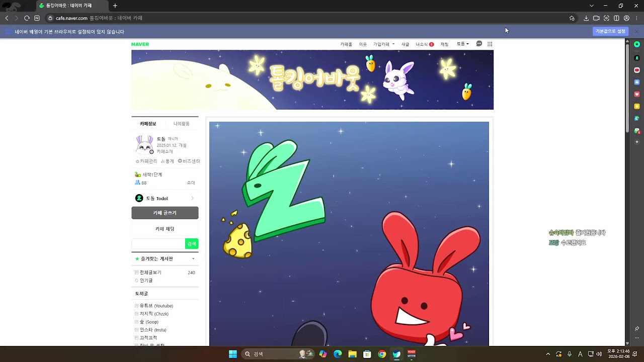
Task: Switch to the 카페정보 tab
Action: [x=148, y=124]
